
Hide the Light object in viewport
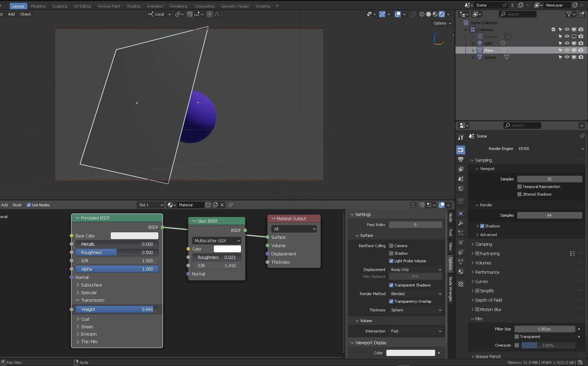567,43
